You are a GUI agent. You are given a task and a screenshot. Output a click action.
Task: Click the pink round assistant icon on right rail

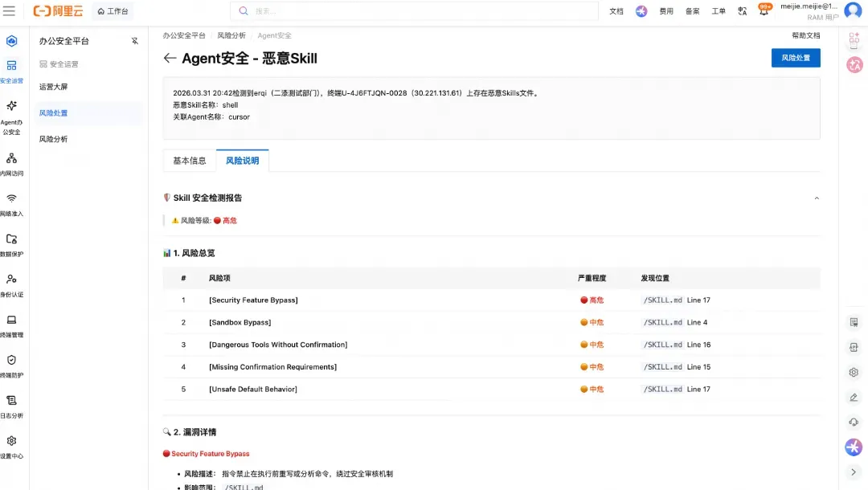pos(854,65)
